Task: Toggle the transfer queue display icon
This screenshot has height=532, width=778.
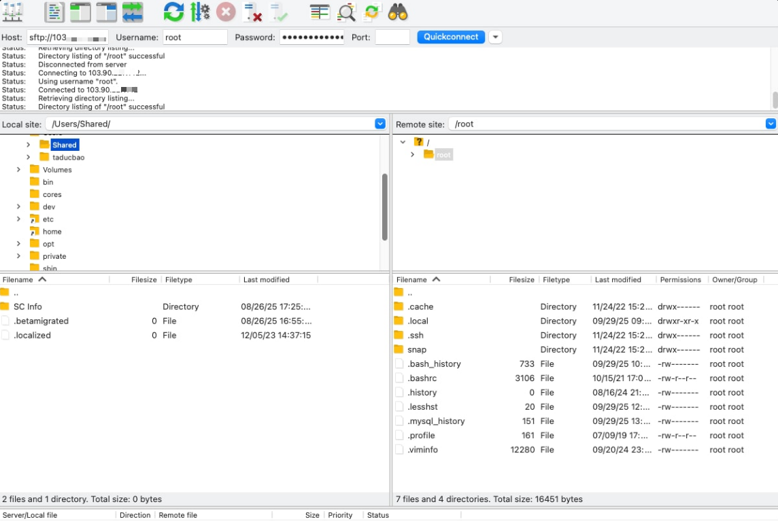Action: click(133, 12)
